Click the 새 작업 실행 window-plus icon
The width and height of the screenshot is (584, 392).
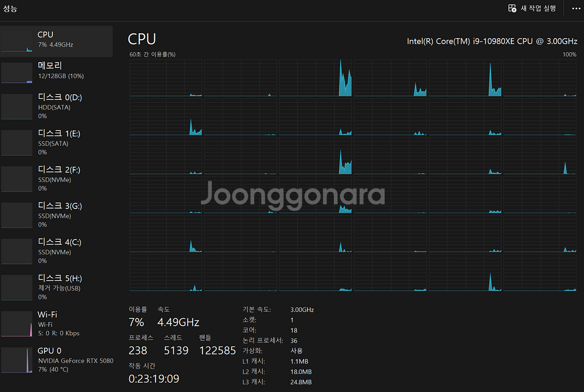point(512,8)
